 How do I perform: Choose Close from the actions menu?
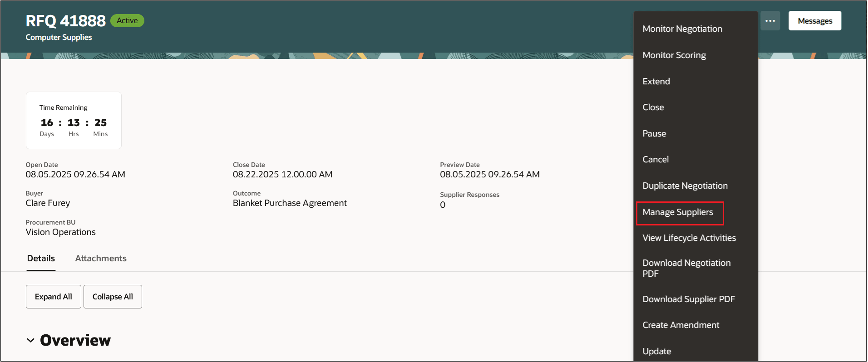pos(653,107)
